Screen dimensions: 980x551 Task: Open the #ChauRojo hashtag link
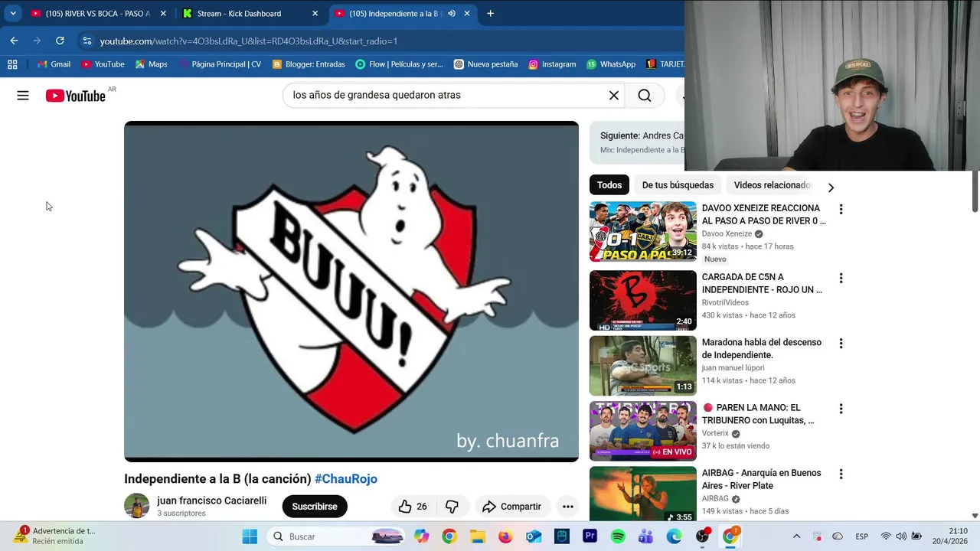click(346, 478)
